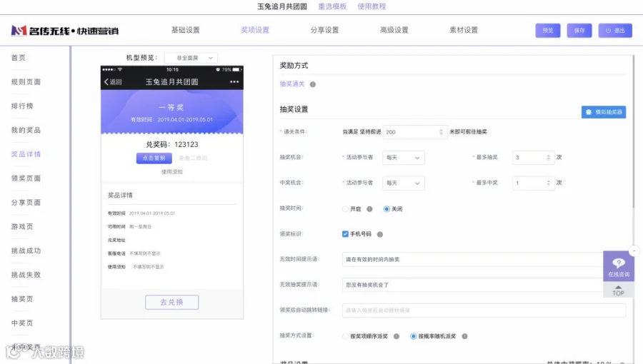Open 抽奖页 in the sidebar

pos(22,299)
